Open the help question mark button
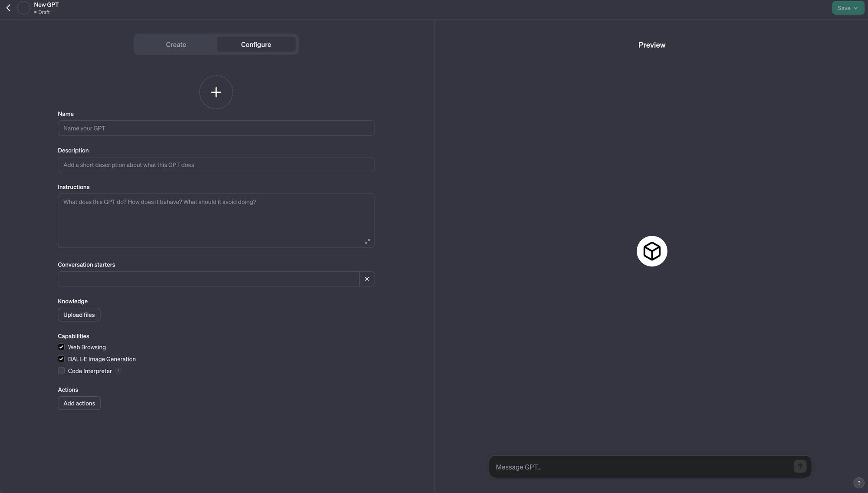This screenshot has width=868, height=493. (858, 483)
